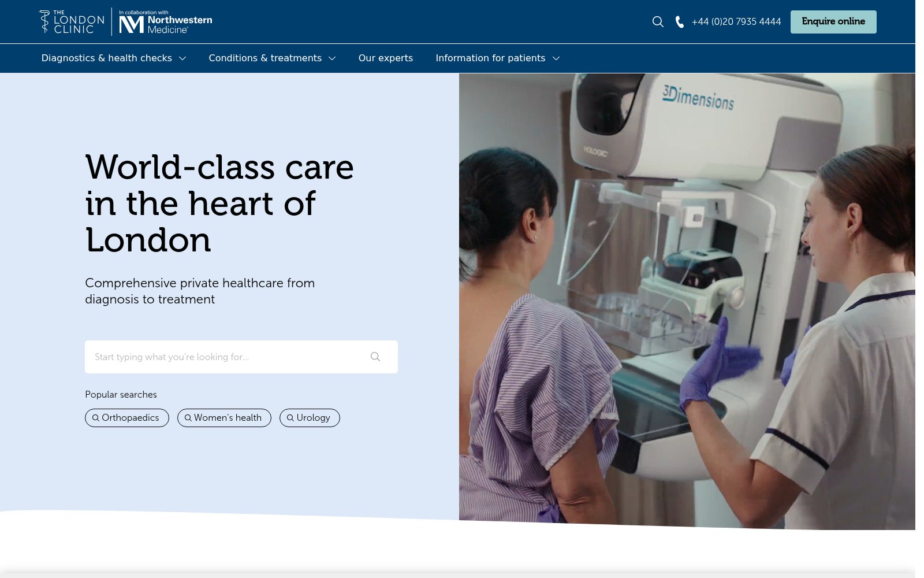Click the Popular searches label
Viewport: 924px width, 578px height.
[x=121, y=395]
